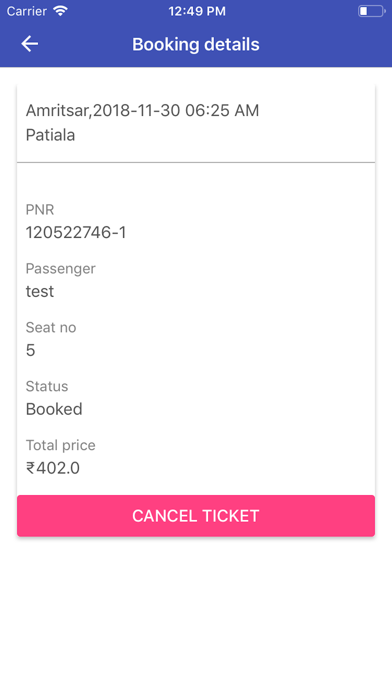
Task: Click the Total price label
Action: click(x=60, y=445)
